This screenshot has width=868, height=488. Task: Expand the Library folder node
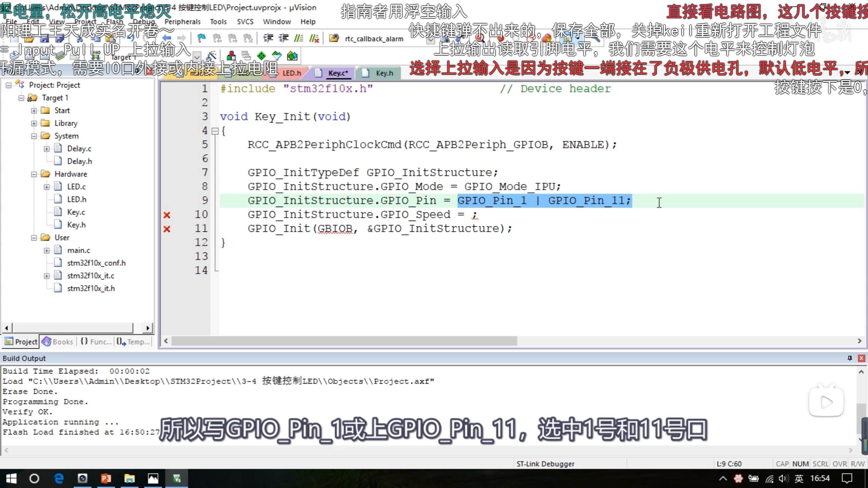[x=34, y=123]
